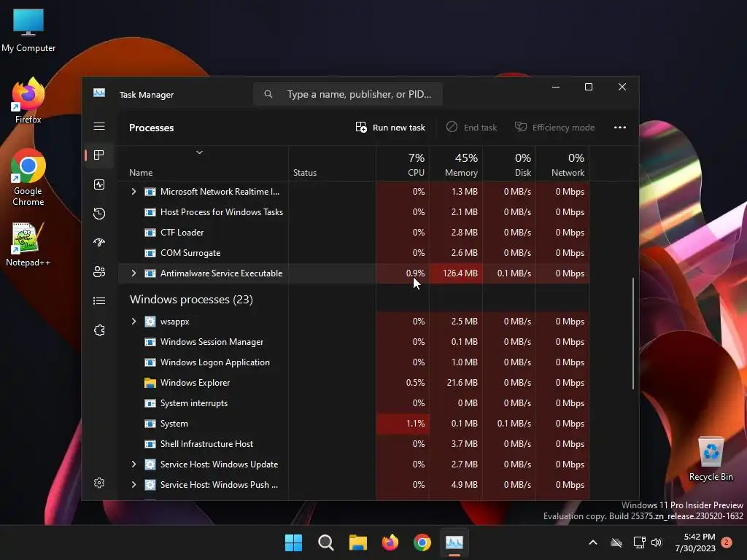
Task: Click the Windows processes (23) group header
Action: click(191, 300)
